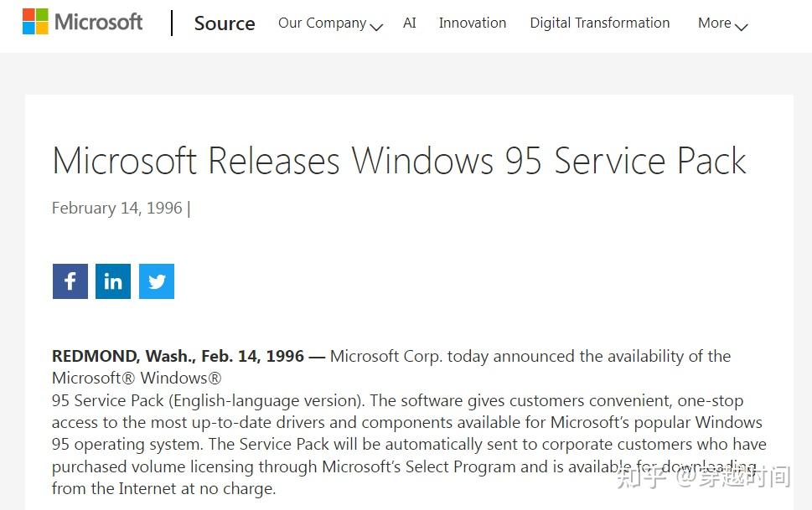812x510 pixels.
Task: Select the blue LinkedIn share icon
Action: (x=112, y=281)
